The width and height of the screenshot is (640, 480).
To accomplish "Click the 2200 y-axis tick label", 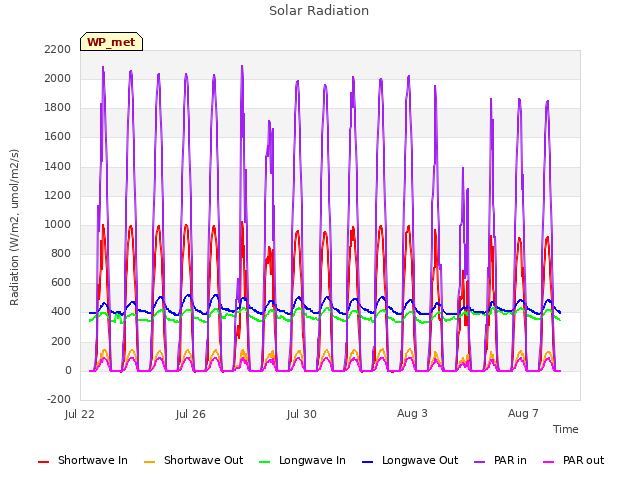I will [x=58, y=49].
